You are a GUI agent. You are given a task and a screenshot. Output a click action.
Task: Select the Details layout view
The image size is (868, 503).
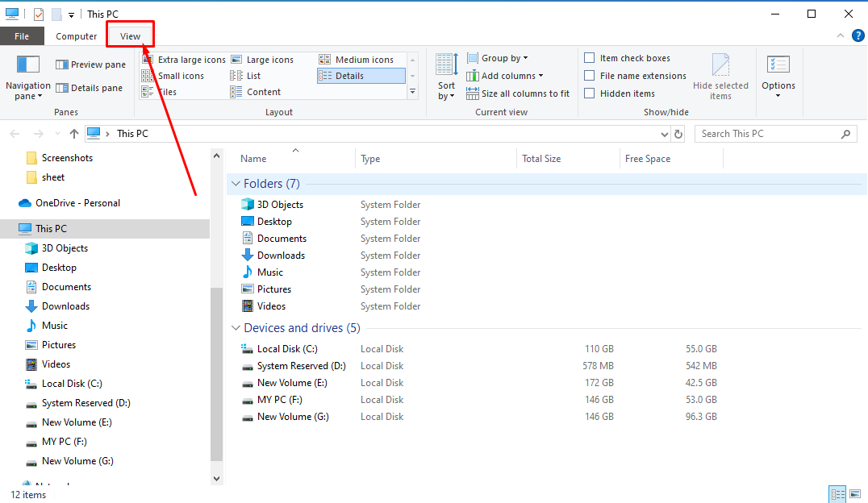click(361, 75)
